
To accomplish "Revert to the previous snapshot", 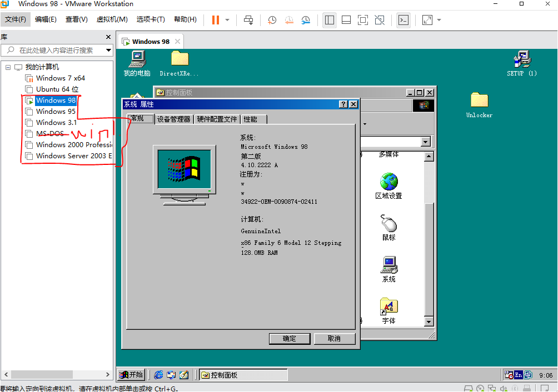I will pyautogui.click(x=289, y=20).
